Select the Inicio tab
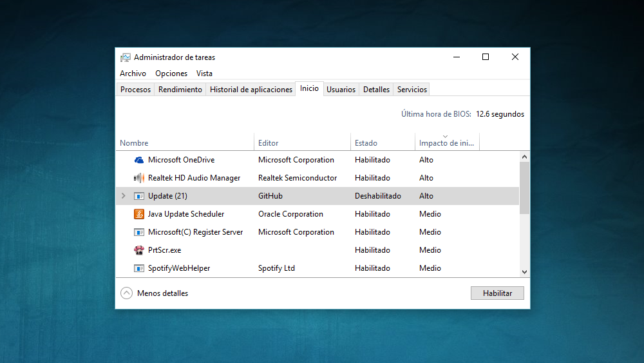This screenshot has width=644, height=363. click(x=309, y=88)
